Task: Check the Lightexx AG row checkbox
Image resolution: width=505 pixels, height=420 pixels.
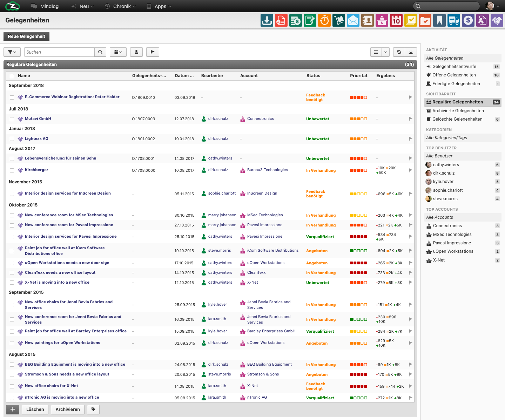Action: tap(12, 139)
